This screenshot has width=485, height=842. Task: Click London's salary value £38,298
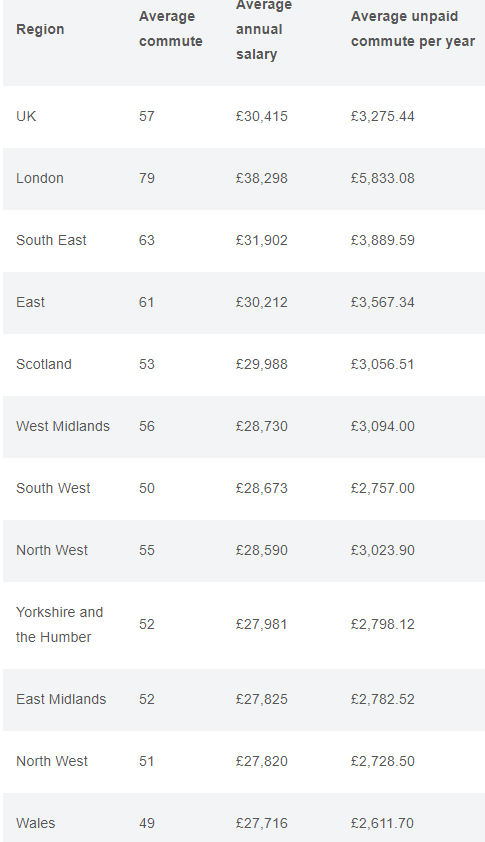tap(262, 178)
